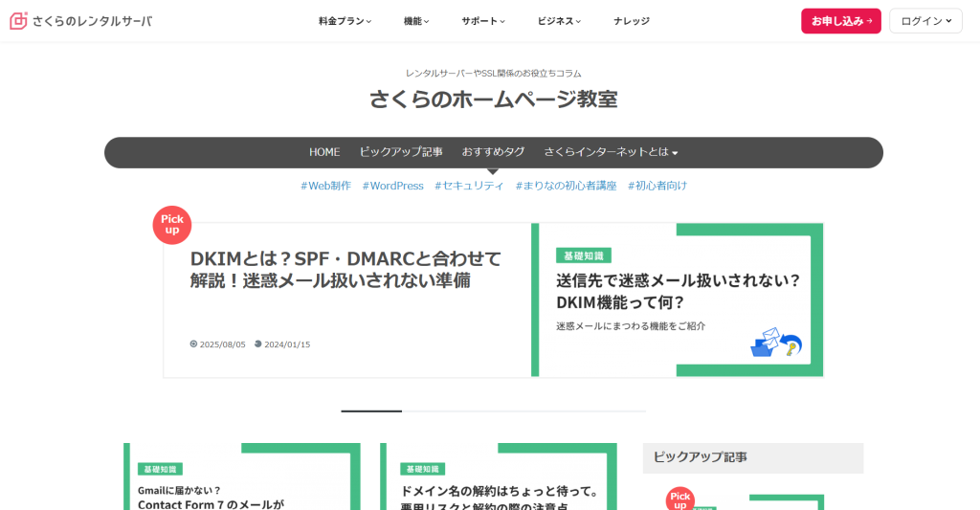Open the #まりなの初心者講座 tag
980x510 pixels.
coord(566,186)
